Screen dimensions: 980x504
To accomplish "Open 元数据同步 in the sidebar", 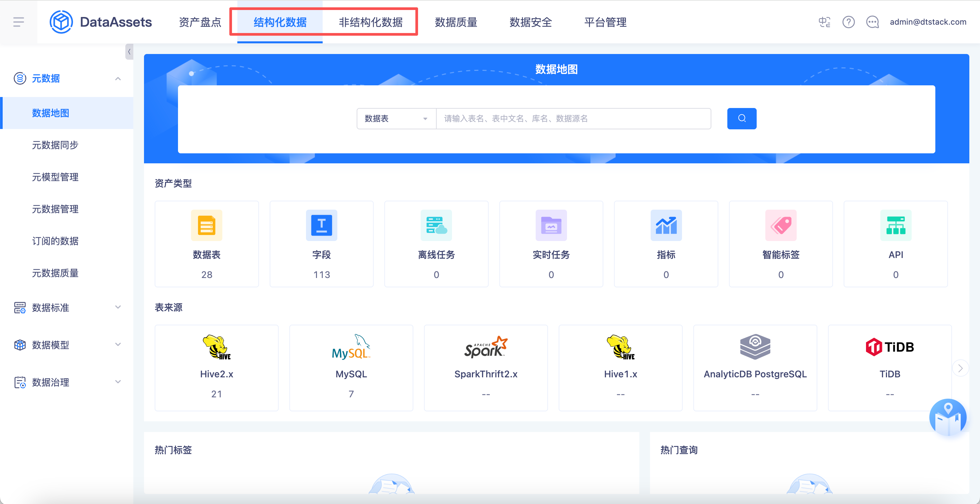I will click(x=55, y=145).
